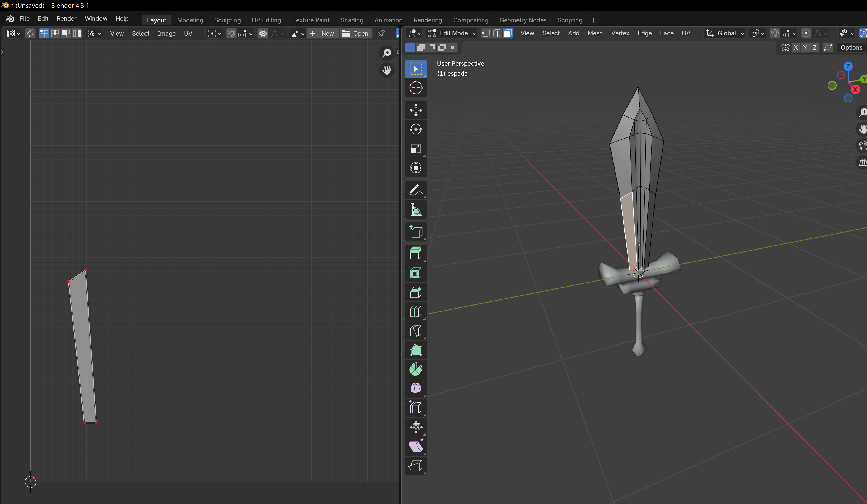Screen dimensions: 867x504
Task: Open the Options panel button
Action: tap(851, 47)
